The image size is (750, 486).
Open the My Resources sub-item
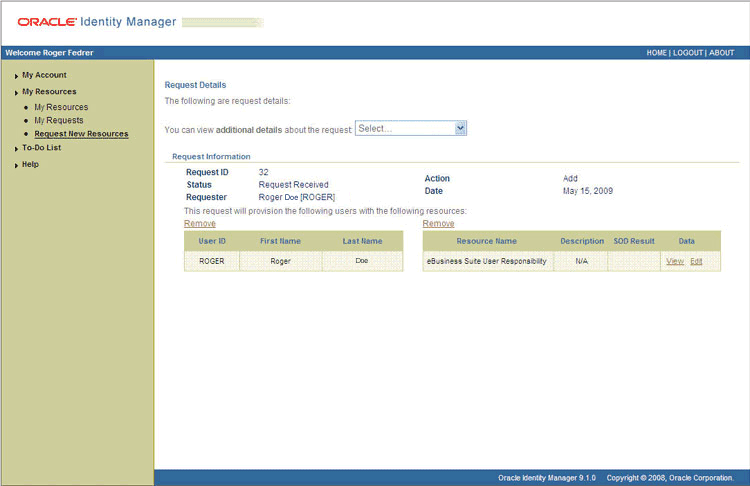click(61, 107)
